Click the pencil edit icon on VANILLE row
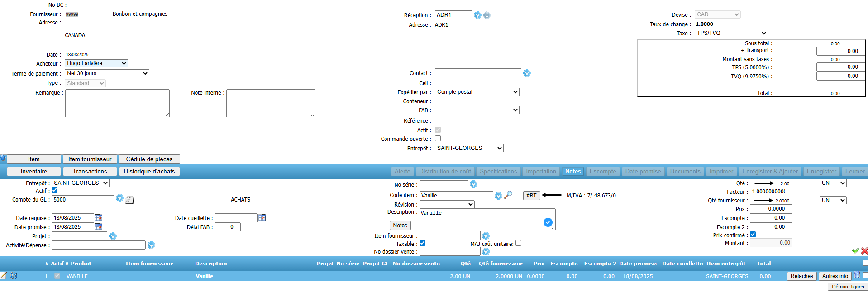The width and height of the screenshot is (868, 293). (4, 275)
